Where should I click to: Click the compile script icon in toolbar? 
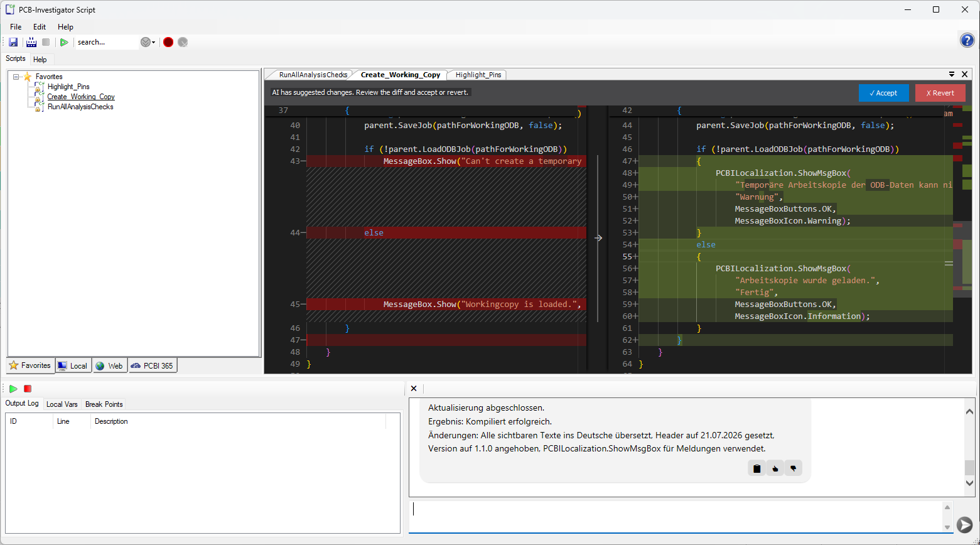31,42
